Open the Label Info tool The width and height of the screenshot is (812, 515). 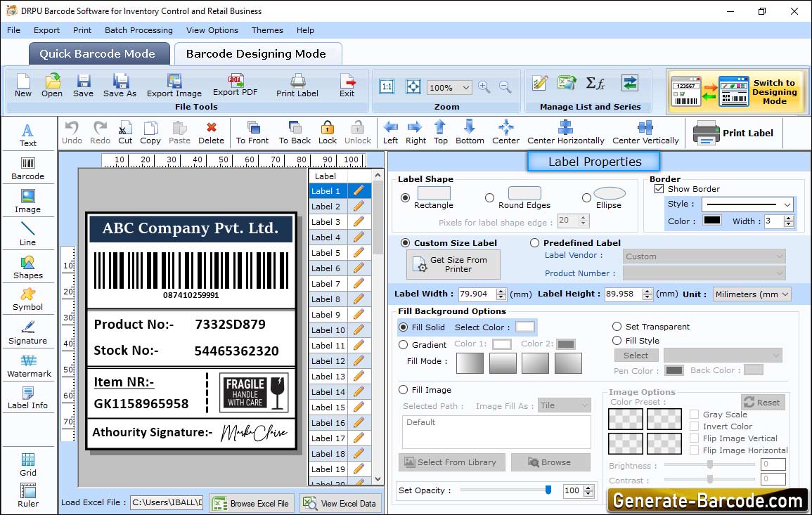(x=28, y=398)
